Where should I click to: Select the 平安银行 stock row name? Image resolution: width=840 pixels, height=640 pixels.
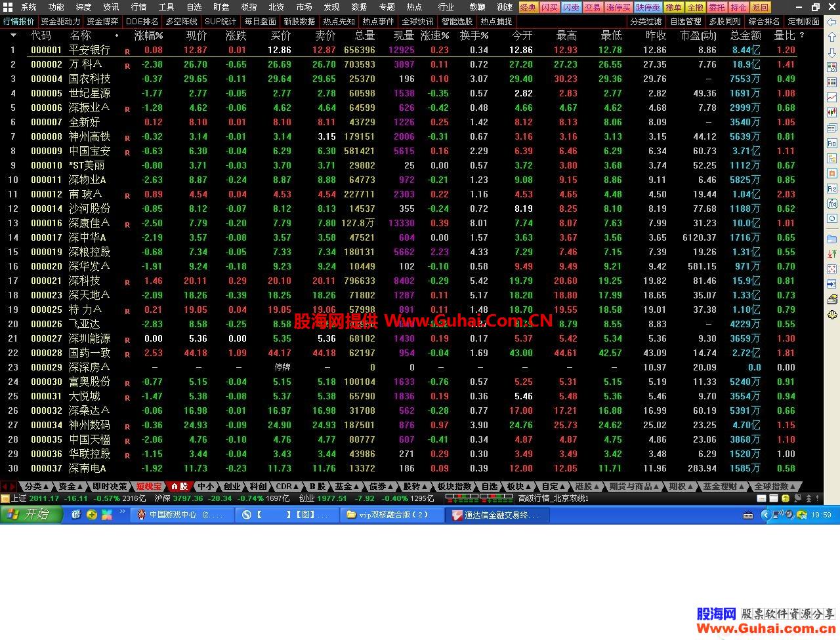[x=89, y=50]
